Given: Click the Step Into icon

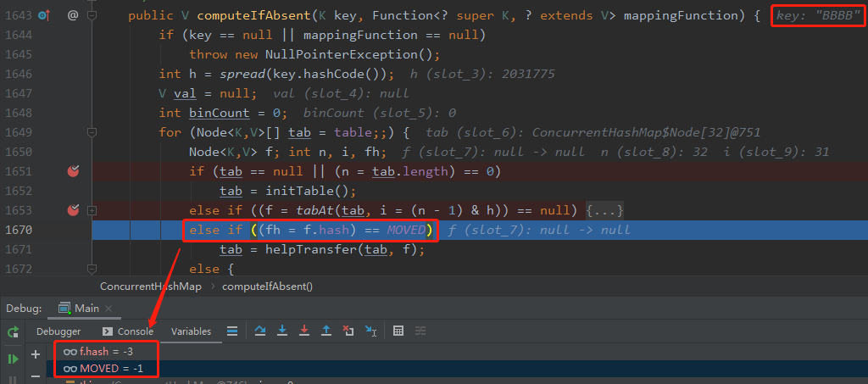Looking at the screenshot, I should point(282,331).
